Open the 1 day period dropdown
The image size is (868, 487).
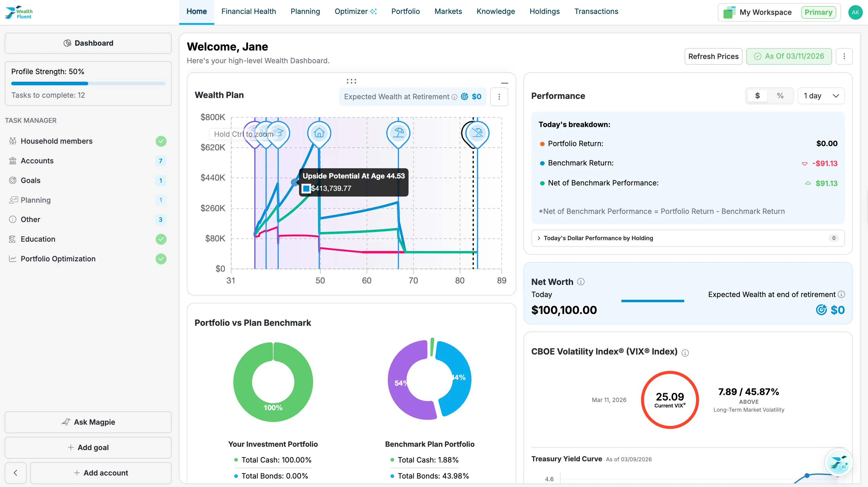click(x=821, y=96)
